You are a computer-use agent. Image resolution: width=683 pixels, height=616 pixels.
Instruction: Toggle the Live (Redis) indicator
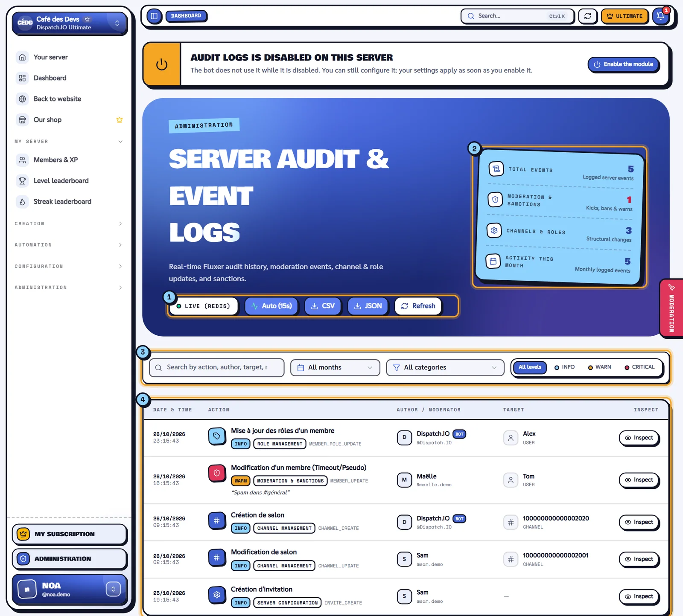203,306
